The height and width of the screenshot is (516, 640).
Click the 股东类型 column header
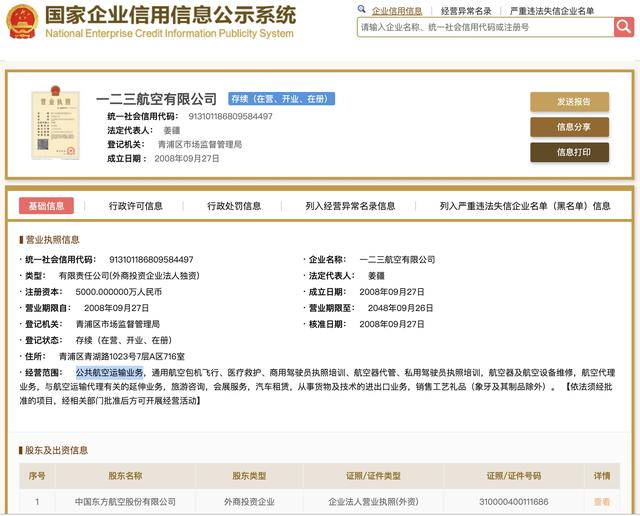click(x=249, y=476)
